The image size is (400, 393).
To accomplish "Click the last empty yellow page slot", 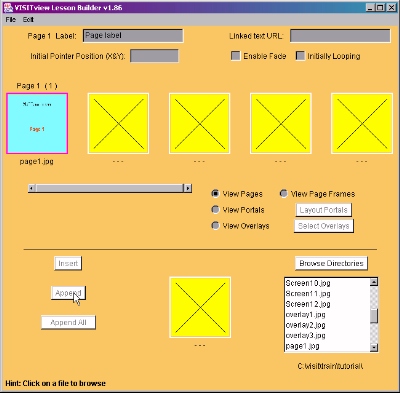I will [x=362, y=123].
